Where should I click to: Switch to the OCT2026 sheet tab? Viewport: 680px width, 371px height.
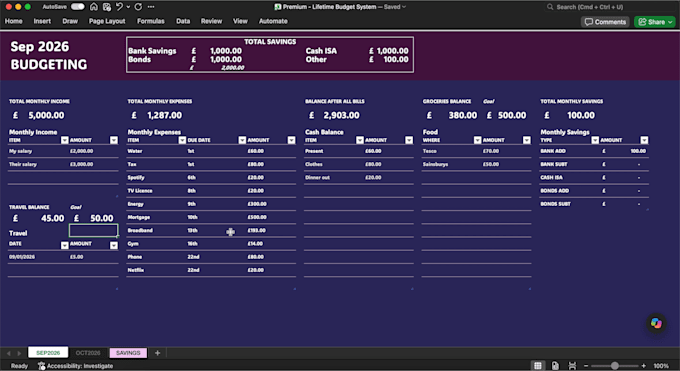tap(88, 353)
